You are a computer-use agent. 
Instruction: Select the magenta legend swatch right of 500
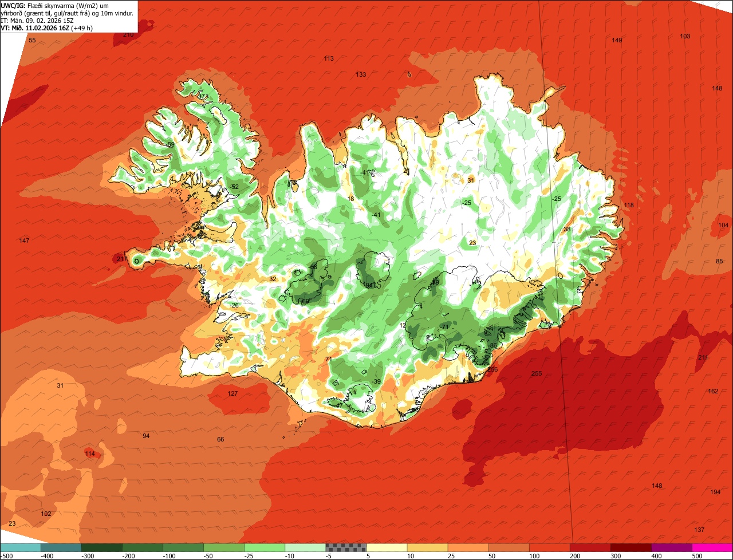coord(712,547)
